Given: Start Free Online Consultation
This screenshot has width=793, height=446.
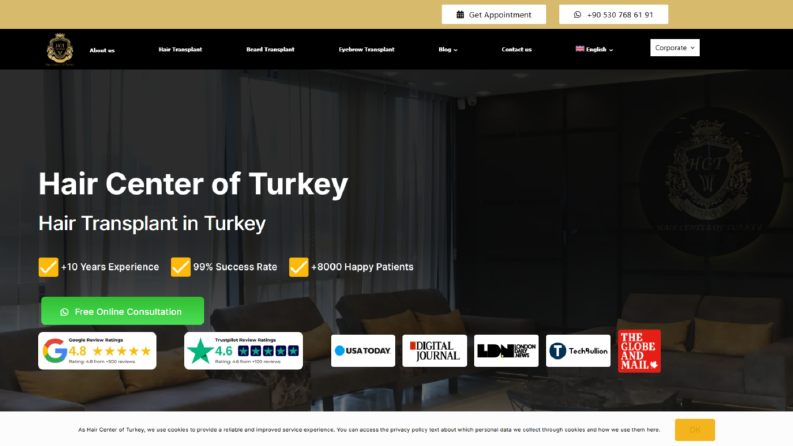Looking at the screenshot, I should (x=122, y=311).
